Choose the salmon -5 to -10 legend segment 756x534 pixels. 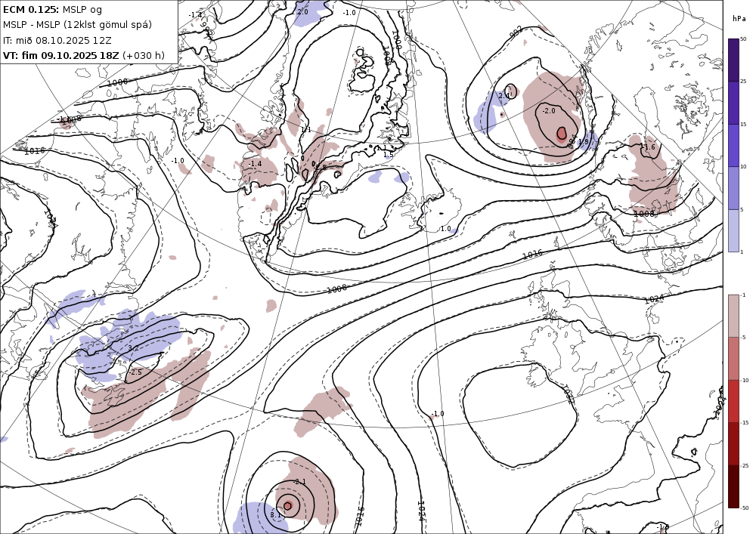click(x=733, y=358)
